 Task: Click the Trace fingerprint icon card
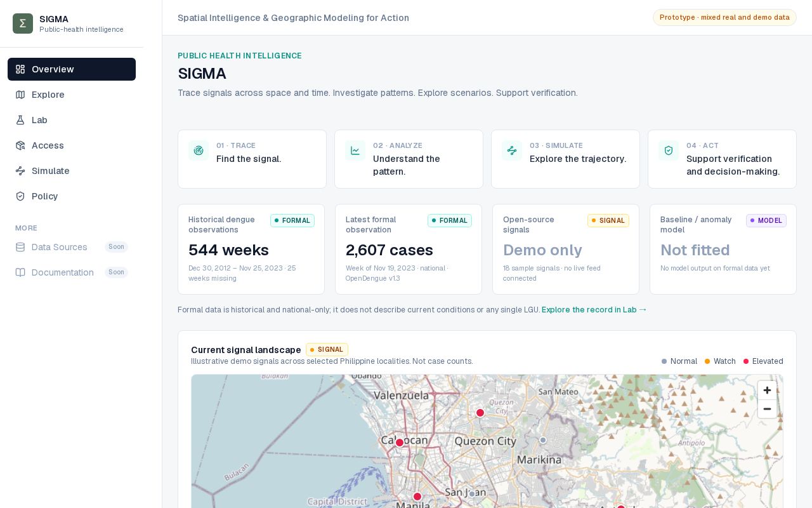pos(199,150)
